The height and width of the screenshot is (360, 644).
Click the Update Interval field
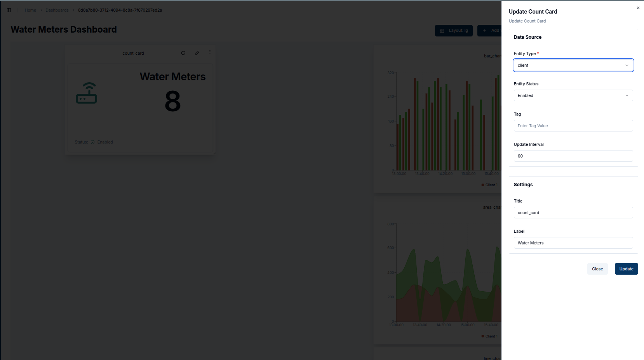click(x=573, y=156)
